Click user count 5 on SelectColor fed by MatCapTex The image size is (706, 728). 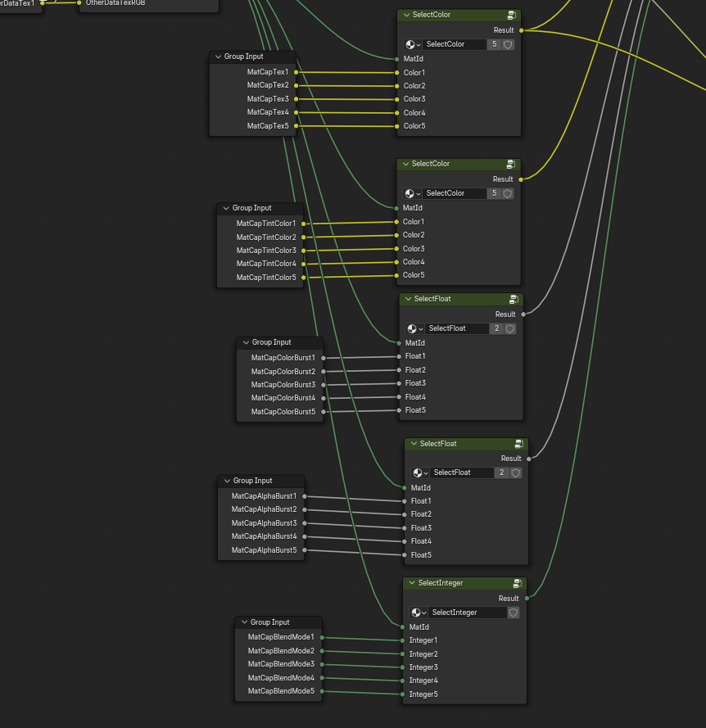point(494,45)
